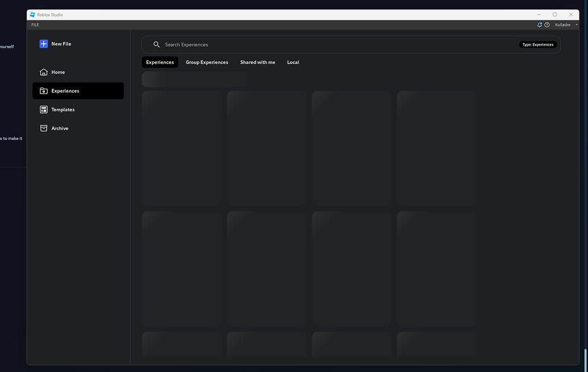This screenshot has height=372, width=588.
Task: Go to Home in the sidebar
Action: coord(78,72)
